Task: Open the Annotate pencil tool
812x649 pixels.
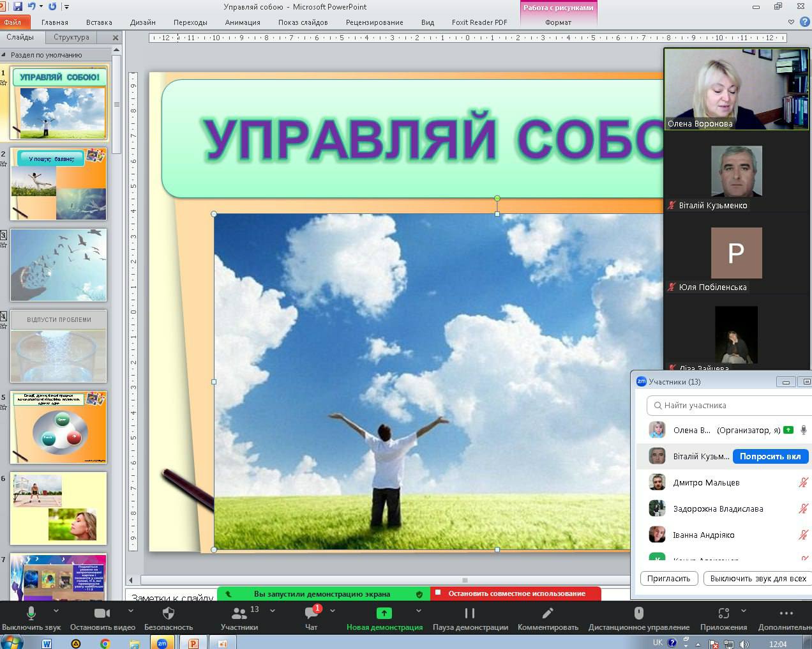Action: [x=547, y=613]
